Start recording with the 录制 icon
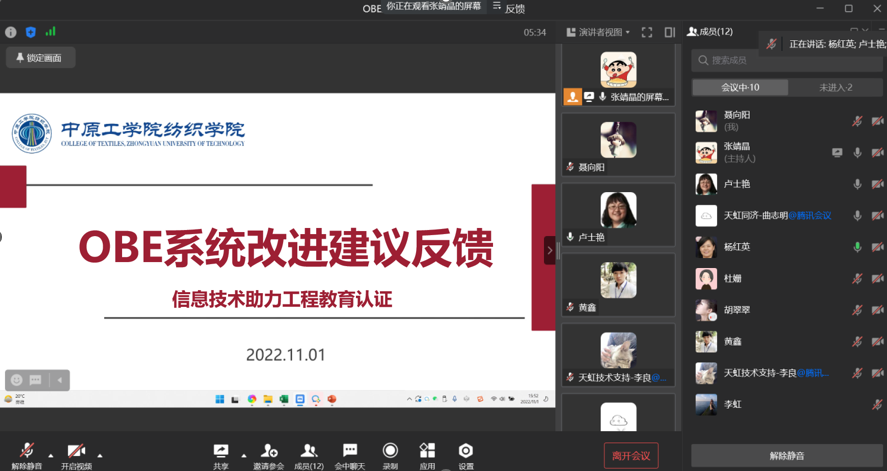Viewport: 887px width, 471px height. [x=390, y=451]
